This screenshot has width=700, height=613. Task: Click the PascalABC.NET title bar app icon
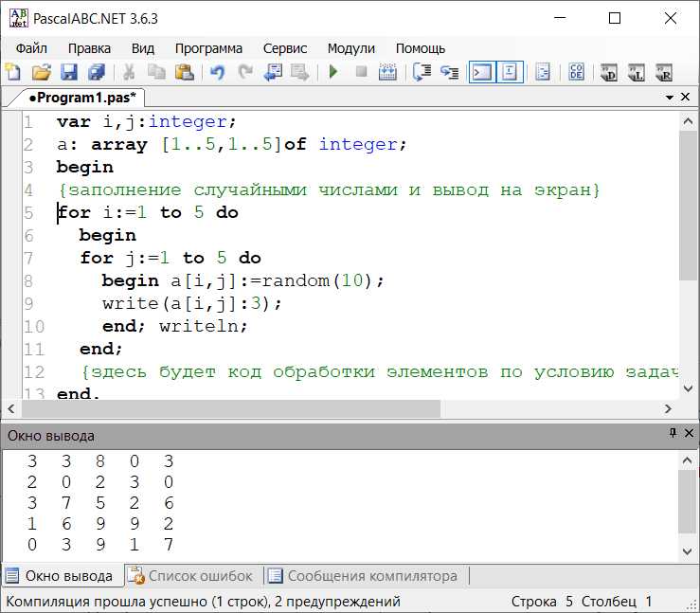click(18, 18)
